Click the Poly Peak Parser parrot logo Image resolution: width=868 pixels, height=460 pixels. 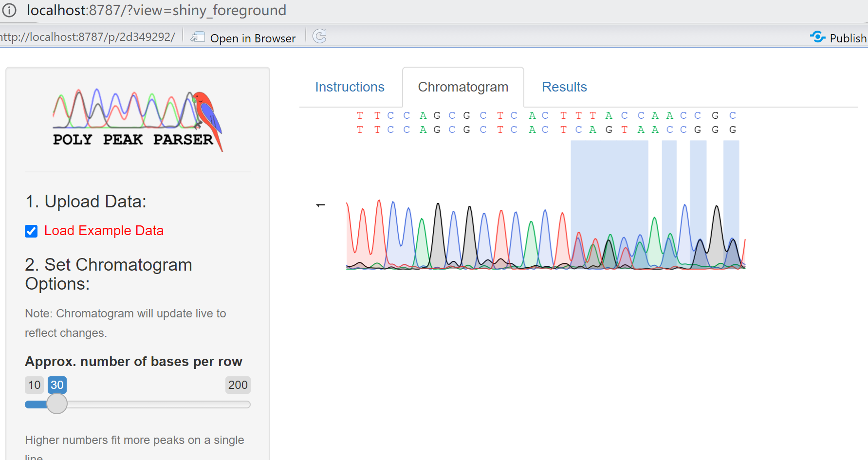[137, 117]
